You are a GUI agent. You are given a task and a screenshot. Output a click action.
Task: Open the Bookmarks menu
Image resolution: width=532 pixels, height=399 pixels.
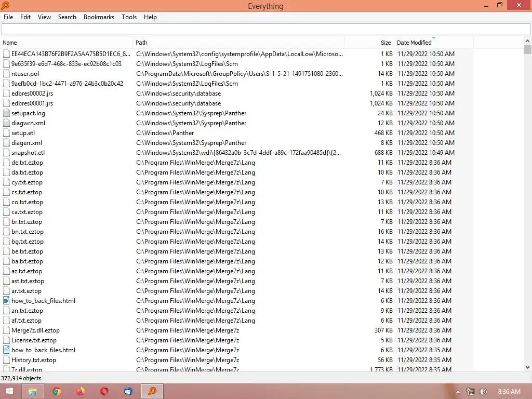point(99,17)
